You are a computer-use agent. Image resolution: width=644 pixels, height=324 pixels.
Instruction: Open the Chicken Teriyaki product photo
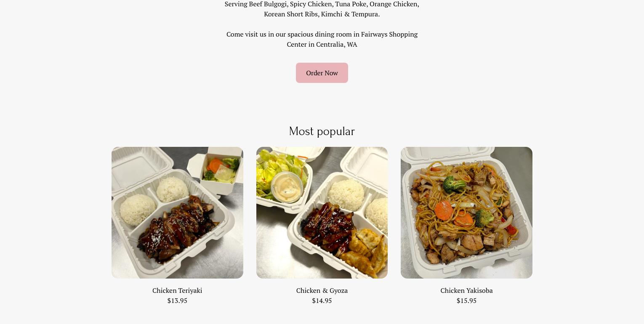tap(177, 212)
